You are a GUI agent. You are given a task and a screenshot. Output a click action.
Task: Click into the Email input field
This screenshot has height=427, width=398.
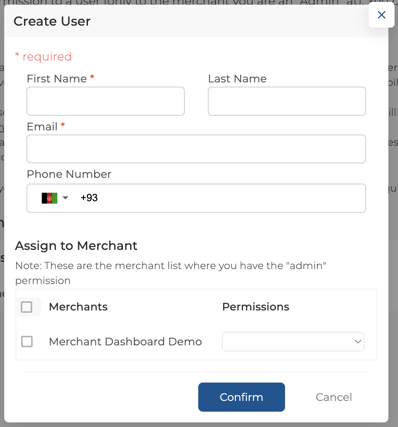[x=196, y=149]
